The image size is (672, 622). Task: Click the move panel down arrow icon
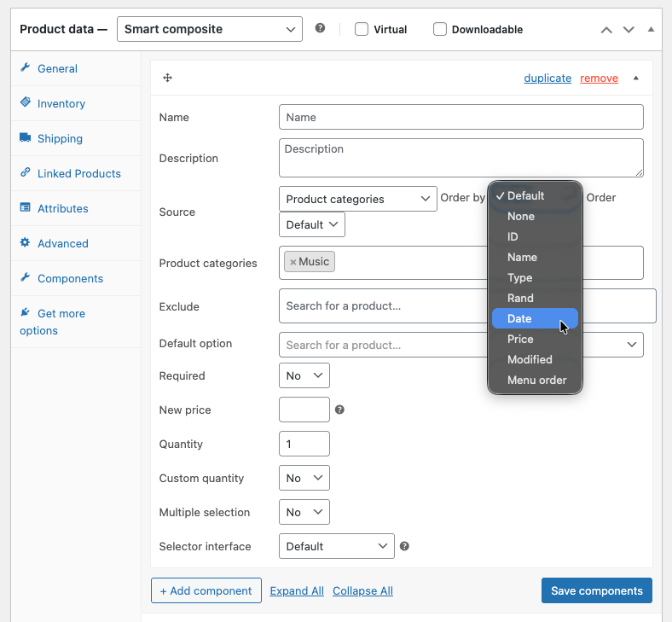[629, 29]
